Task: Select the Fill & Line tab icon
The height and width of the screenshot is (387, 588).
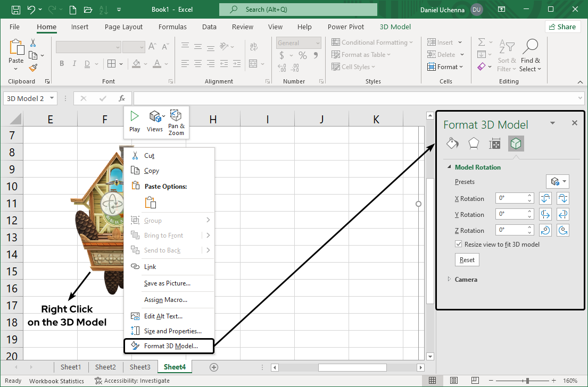Action: coord(452,144)
